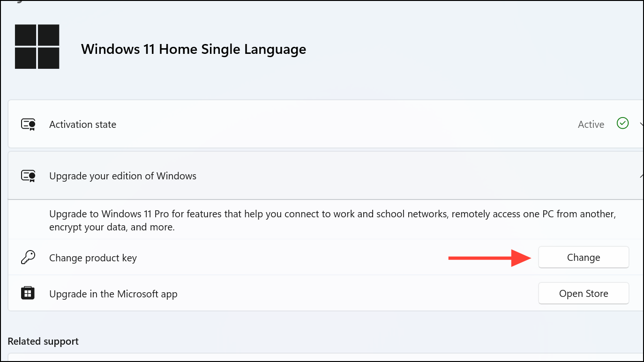Click the Related support heading
The height and width of the screenshot is (362, 644).
point(43,341)
